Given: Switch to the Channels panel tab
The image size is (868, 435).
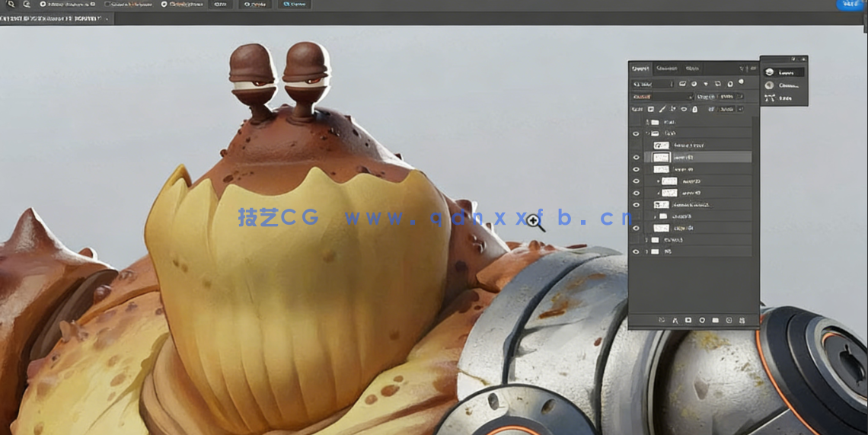Looking at the screenshot, I should [667, 68].
